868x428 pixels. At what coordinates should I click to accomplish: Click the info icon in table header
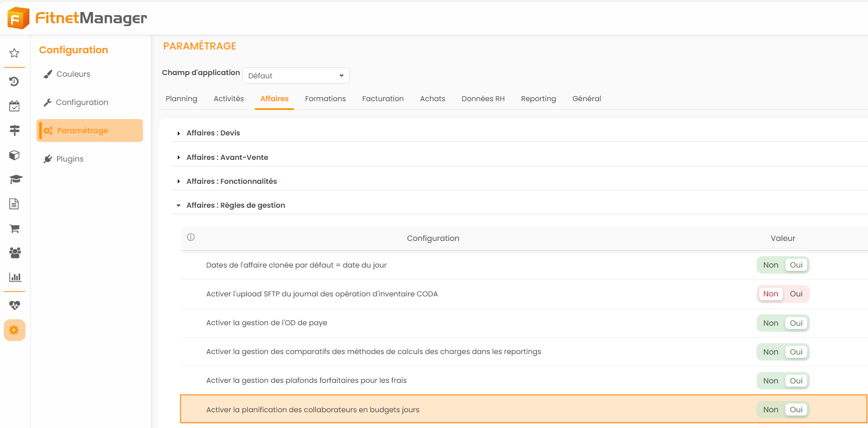click(x=191, y=237)
